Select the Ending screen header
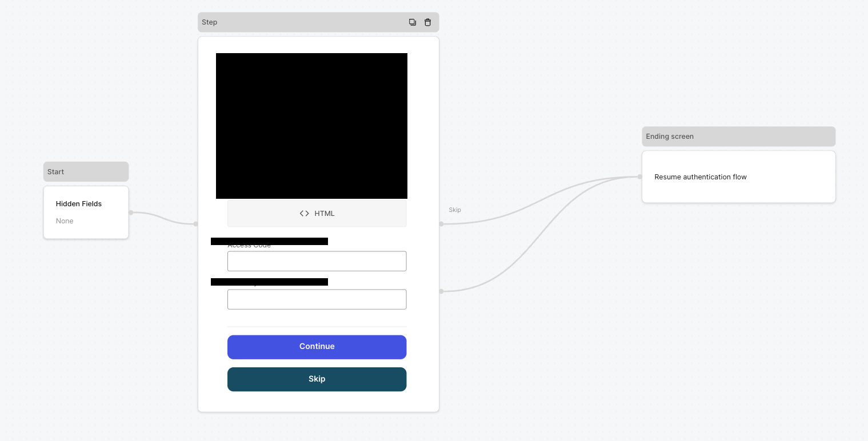Screen dimensions: 868x441 pos(738,137)
